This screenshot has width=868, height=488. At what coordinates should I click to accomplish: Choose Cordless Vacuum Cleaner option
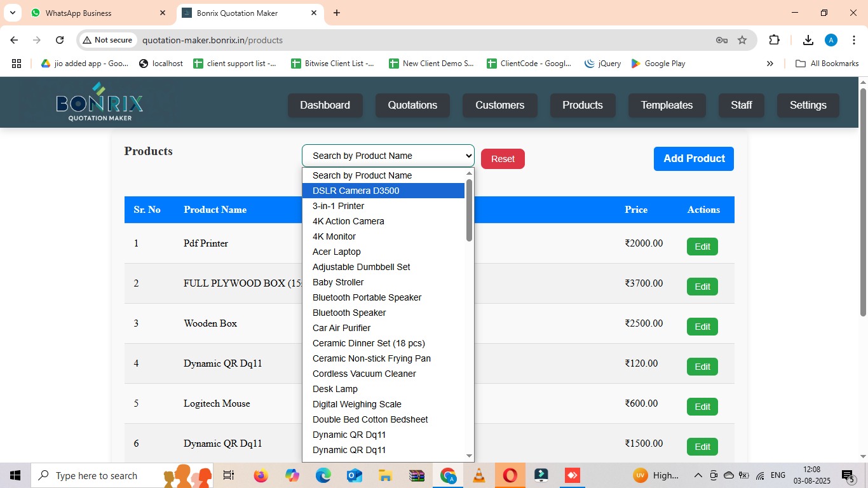pyautogui.click(x=383, y=374)
